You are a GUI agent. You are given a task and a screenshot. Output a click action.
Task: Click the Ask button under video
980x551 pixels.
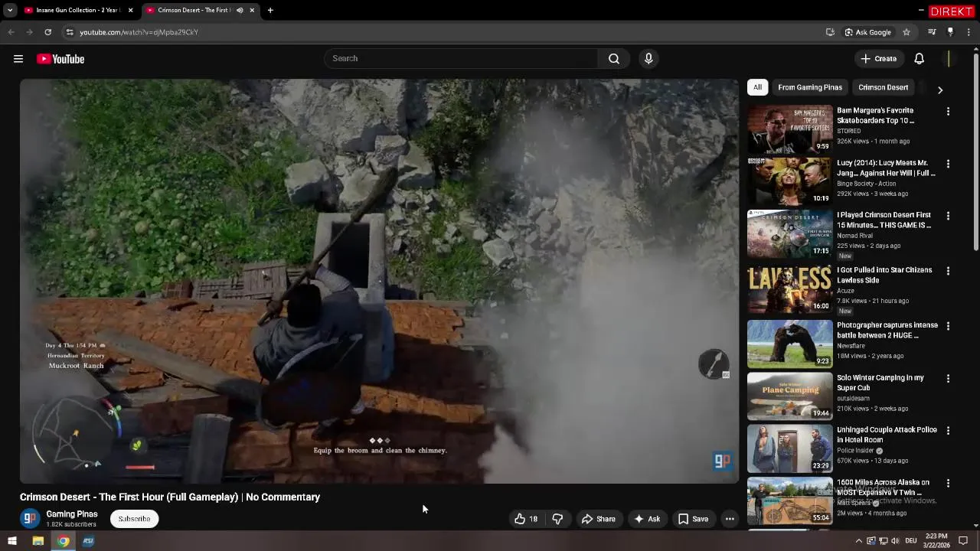point(646,519)
